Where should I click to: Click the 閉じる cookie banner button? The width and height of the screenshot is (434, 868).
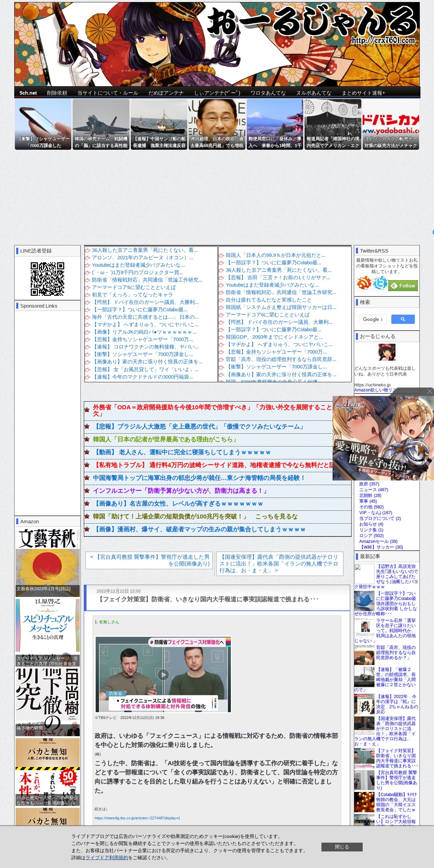[x=342, y=847]
